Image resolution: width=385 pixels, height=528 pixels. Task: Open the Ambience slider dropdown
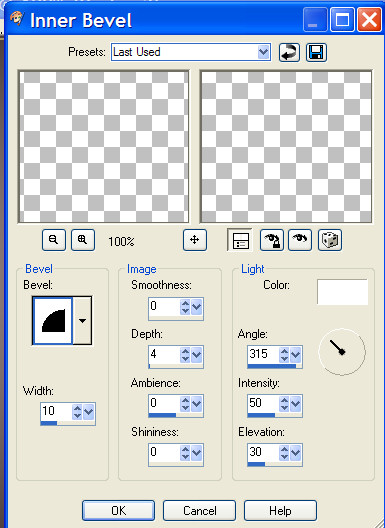[x=196, y=404]
